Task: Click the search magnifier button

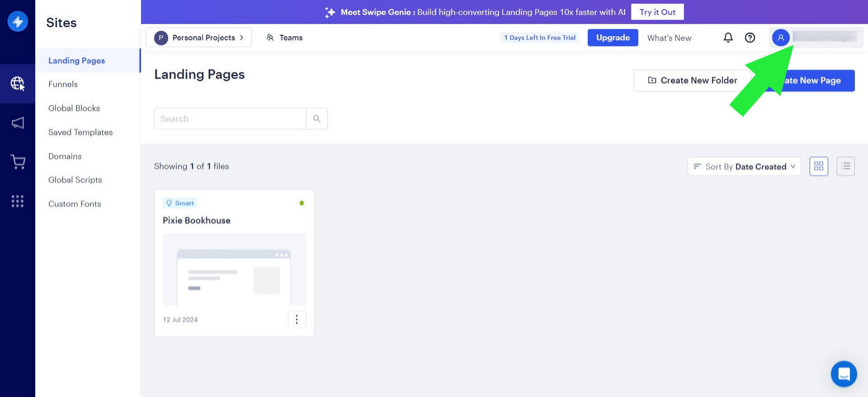Action: coord(316,119)
